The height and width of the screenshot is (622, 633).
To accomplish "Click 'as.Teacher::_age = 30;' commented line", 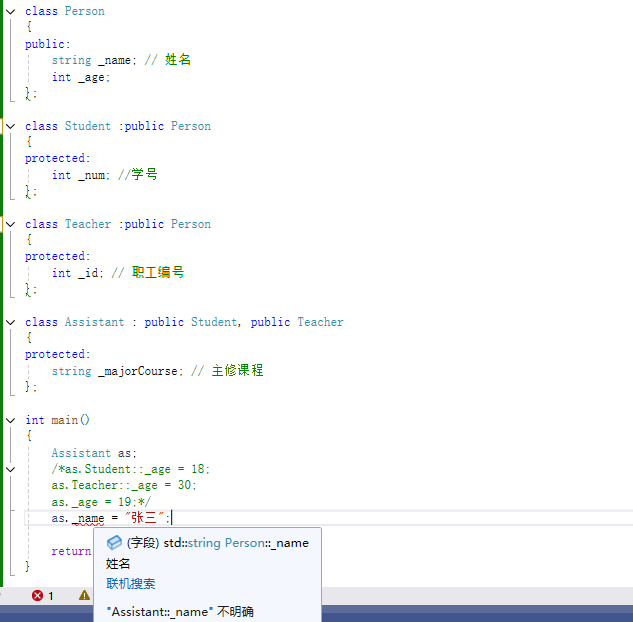I will point(124,486).
